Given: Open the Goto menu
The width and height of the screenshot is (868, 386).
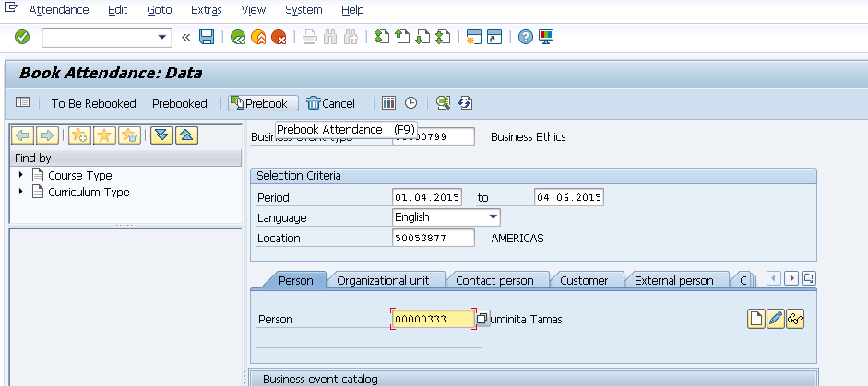Looking at the screenshot, I should 160,10.
